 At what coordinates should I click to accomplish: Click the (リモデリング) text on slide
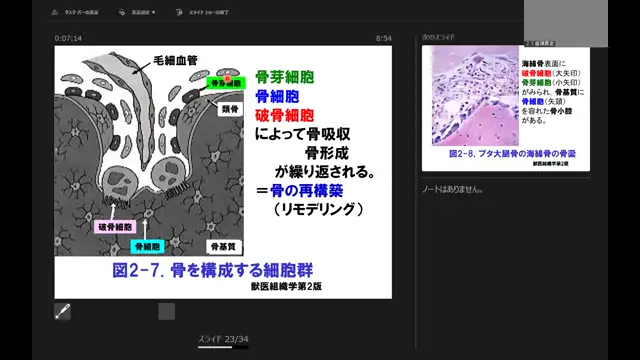coord(318,209)
